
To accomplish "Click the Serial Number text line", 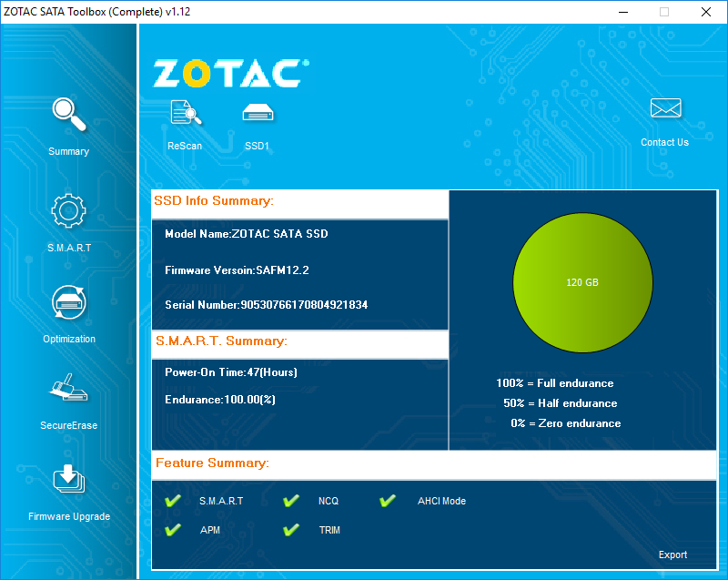I will (266, 305).
